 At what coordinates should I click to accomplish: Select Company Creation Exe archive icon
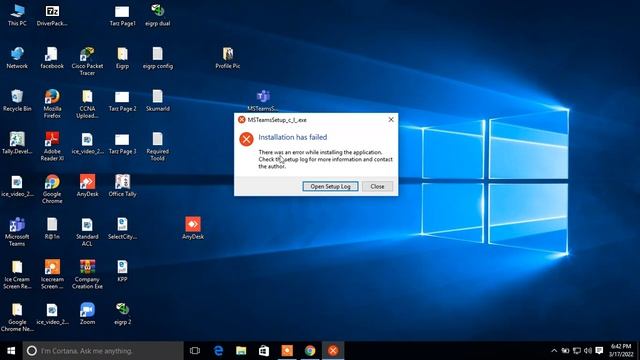point(87,275)
